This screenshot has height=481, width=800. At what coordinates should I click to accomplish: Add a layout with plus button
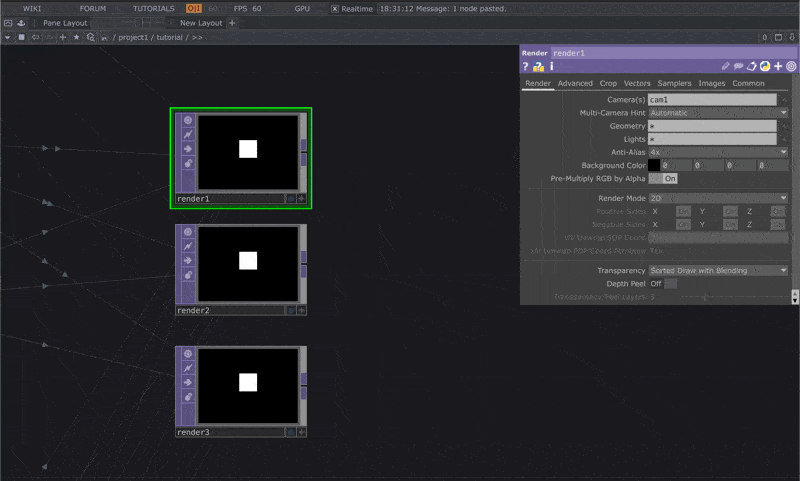(x=232, y=23)
